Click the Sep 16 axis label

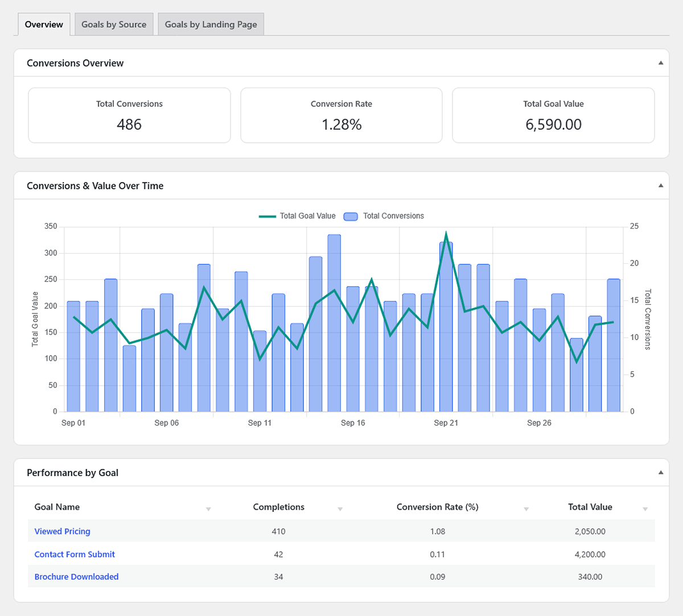click(x=353, y=423)
